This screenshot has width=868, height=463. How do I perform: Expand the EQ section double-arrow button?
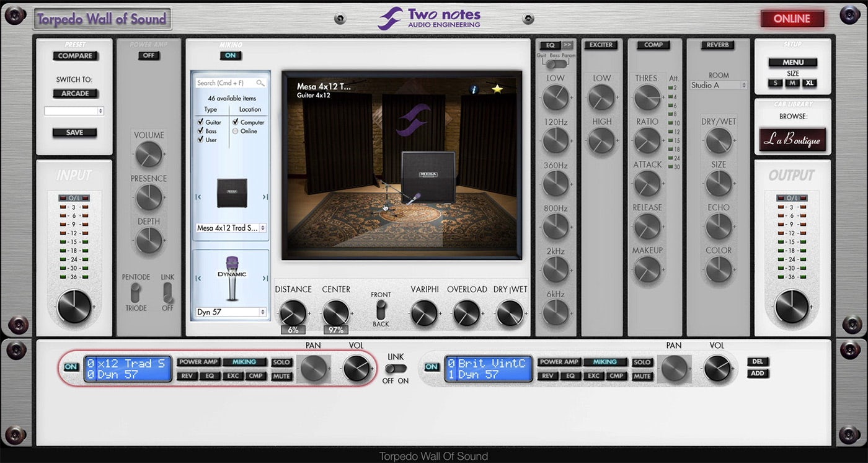tap(567, 45)
